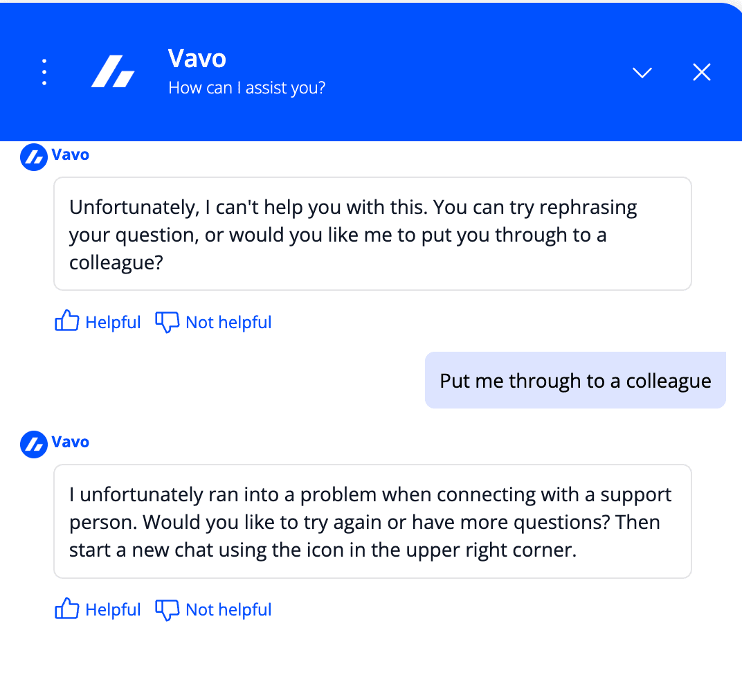Click the "Put me through to a colleague" message
The image size is (742, 700).
(575, 381)
